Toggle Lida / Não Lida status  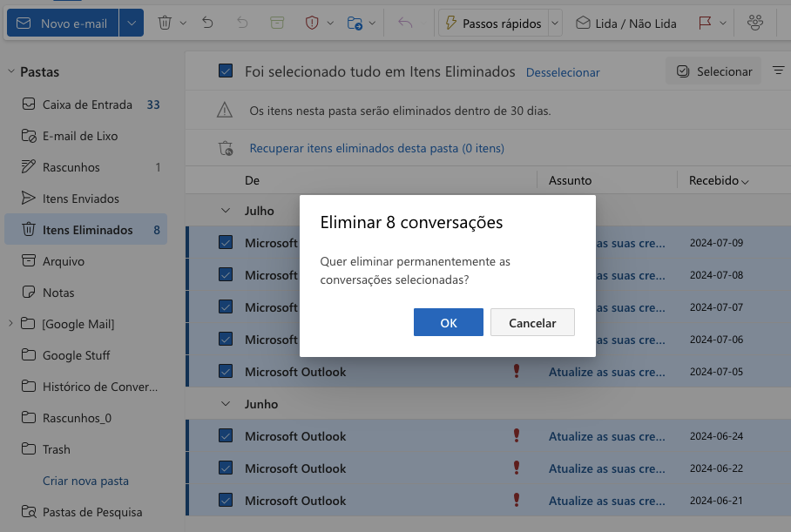point(626,24)
